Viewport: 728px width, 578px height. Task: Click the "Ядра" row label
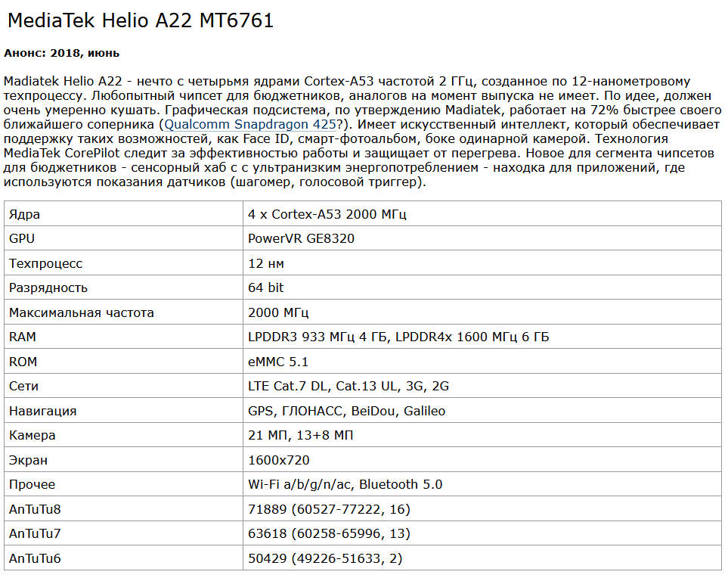pos(24,214)
